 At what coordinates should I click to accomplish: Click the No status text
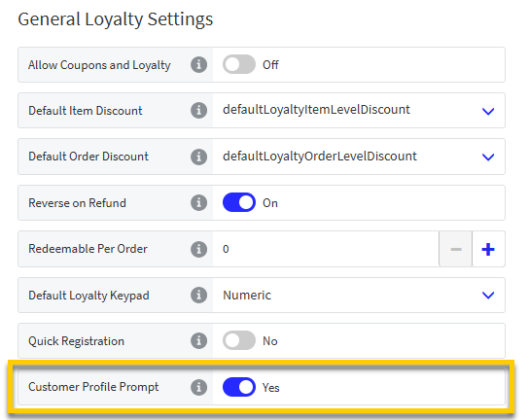(270, 341)
